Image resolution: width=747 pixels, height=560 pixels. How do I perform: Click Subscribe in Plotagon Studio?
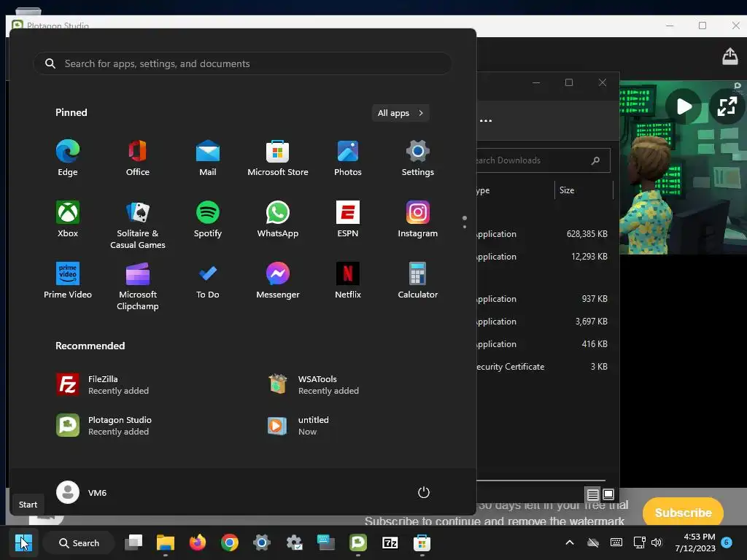pos(683,513)
